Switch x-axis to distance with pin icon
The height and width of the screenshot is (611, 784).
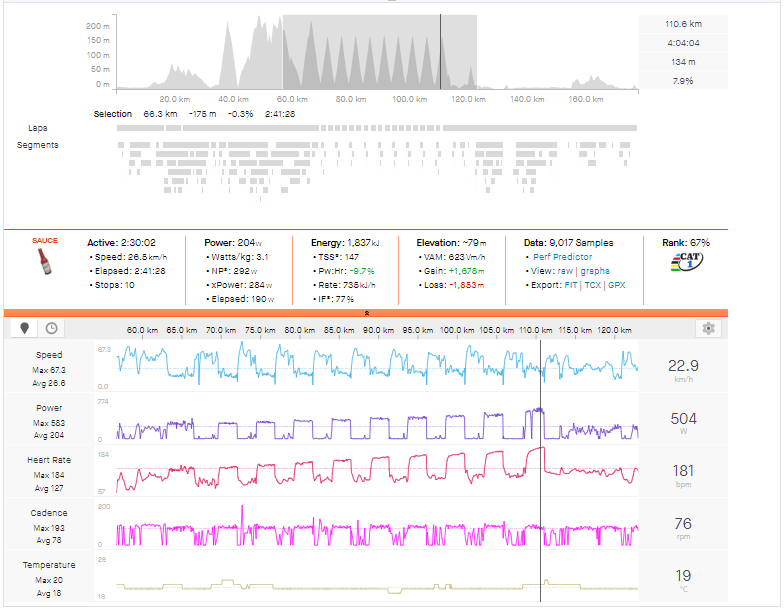(x=24, y=328)
